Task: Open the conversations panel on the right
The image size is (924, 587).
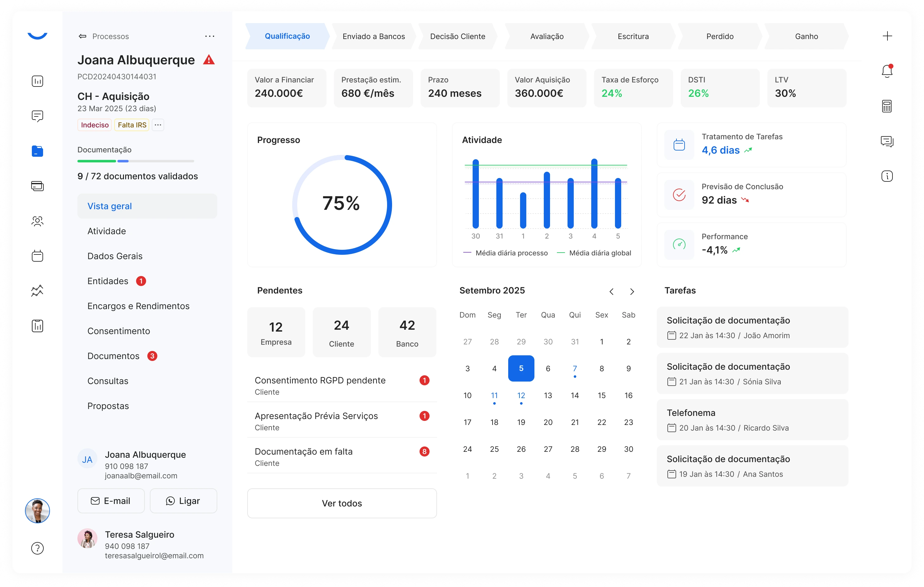Action: click(887, 141)
